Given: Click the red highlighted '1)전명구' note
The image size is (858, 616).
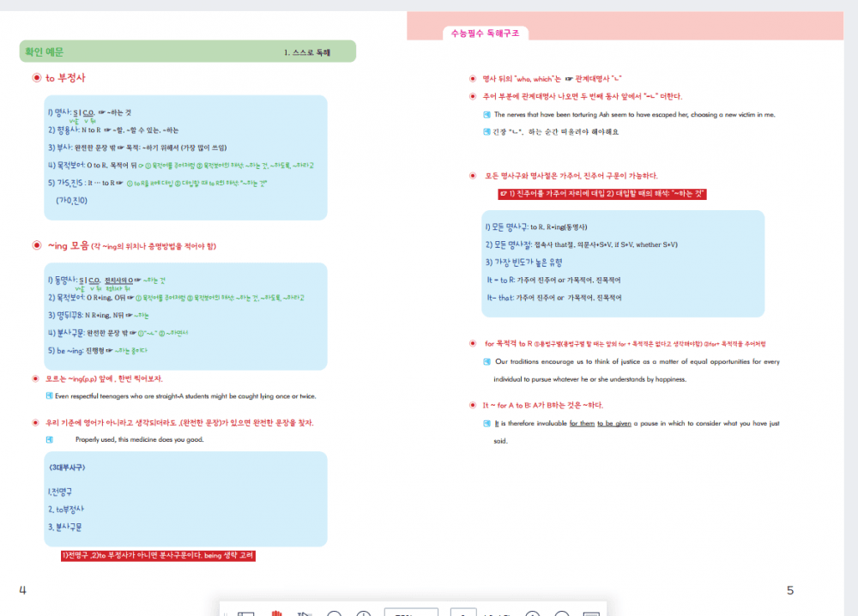Looking at the screenshot, I should click(158, 556).
